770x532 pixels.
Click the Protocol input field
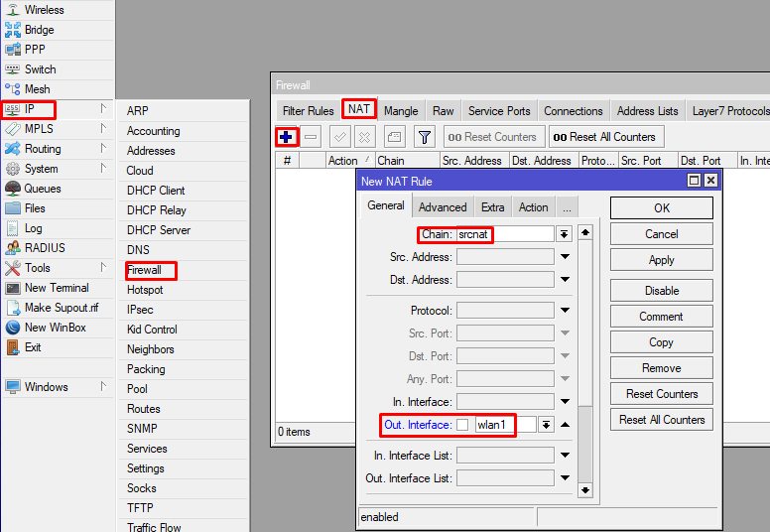pos(505,311)
